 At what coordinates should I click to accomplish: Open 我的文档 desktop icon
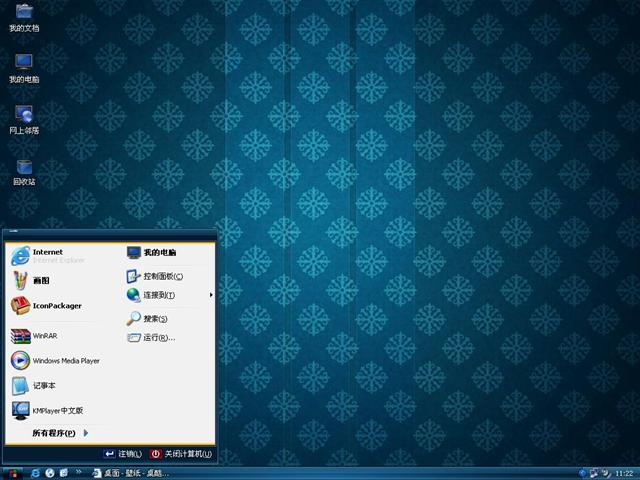click(24, 17)
